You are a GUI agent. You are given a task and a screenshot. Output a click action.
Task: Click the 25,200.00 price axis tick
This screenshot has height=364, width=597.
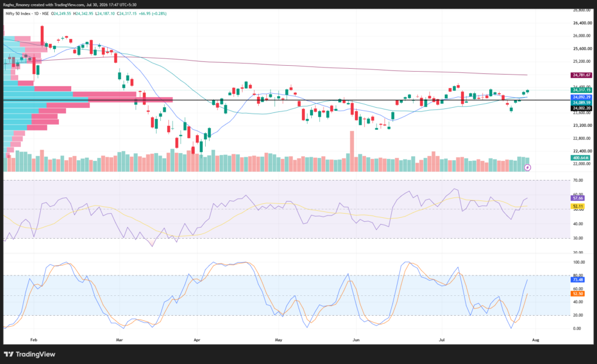click(582, 61)
